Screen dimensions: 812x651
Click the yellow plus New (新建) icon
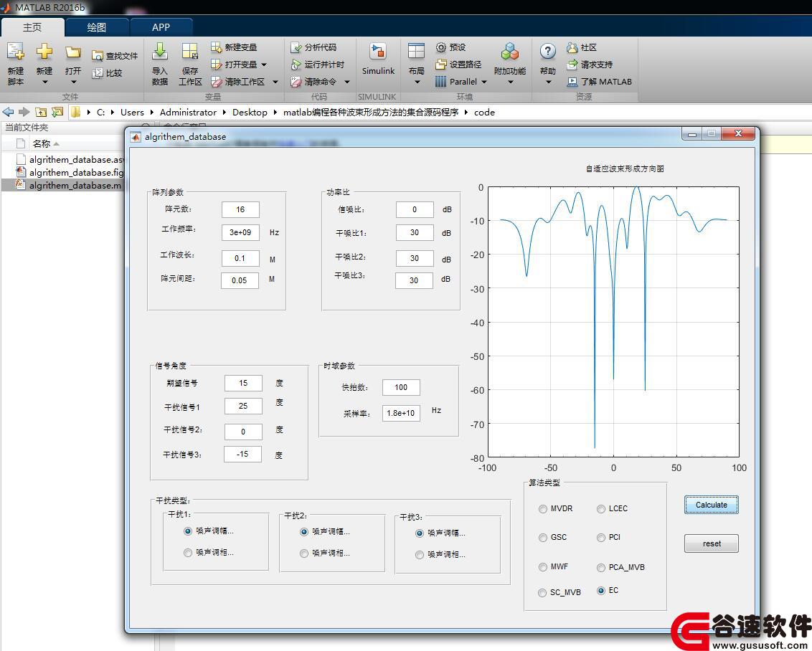[x=44, y=51]
